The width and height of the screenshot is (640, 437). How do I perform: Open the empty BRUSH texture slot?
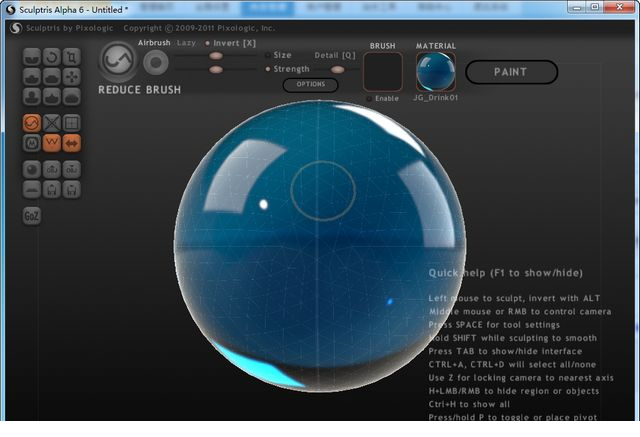pos(383,72)
